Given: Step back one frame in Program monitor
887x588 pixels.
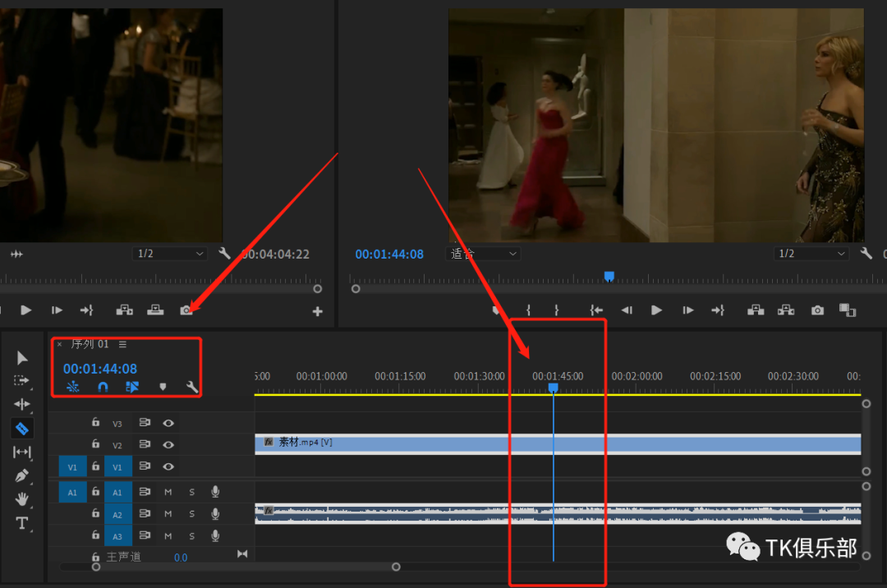Looking at the screenshot, I should click(x=626, y=310).
